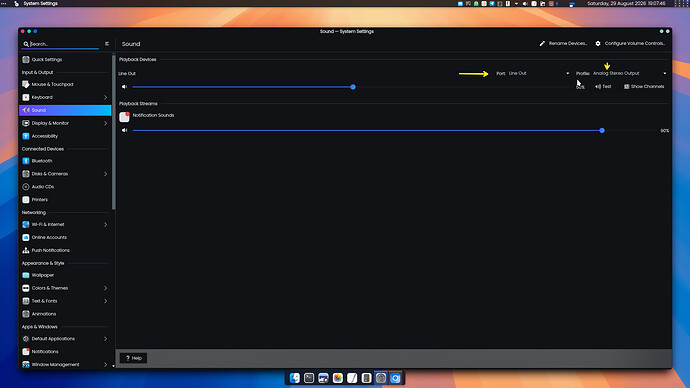
Task: Click the sidebar vertical scrollbar
Action: [x=114, y=132]
